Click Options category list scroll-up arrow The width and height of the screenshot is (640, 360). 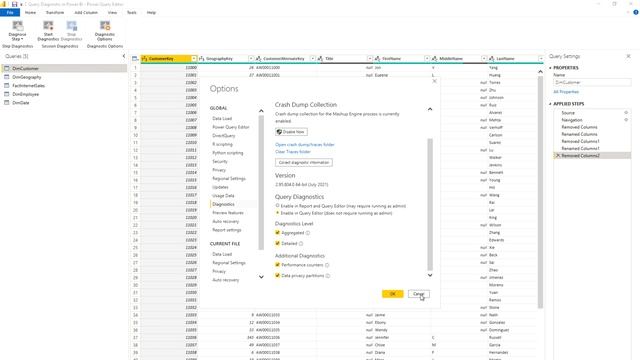(261, 111)
